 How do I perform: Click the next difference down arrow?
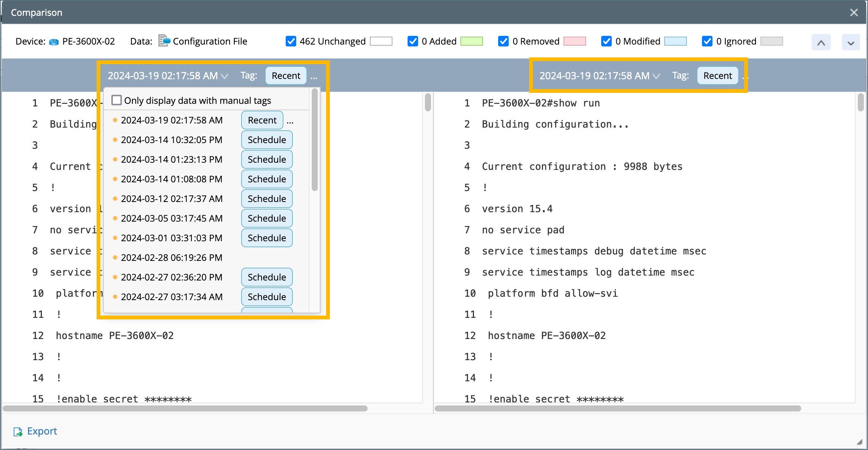[851, 42]
